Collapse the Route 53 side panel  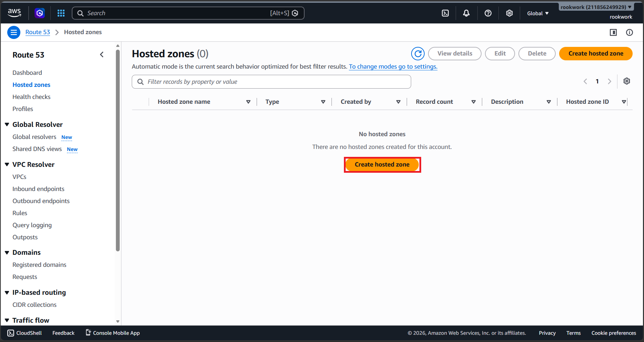click(x=102, y=54)
